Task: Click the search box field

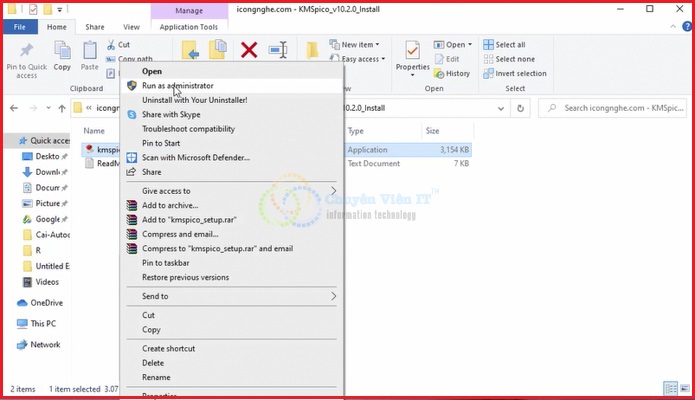Action: click(x=613, y=108)
